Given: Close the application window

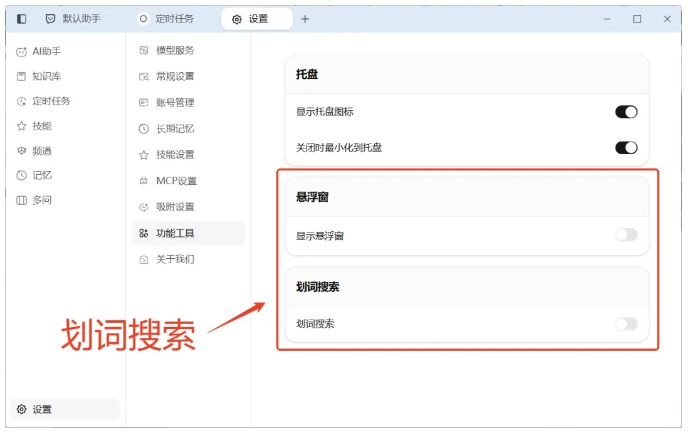Looking at the screenshot, I should [667, 19].
